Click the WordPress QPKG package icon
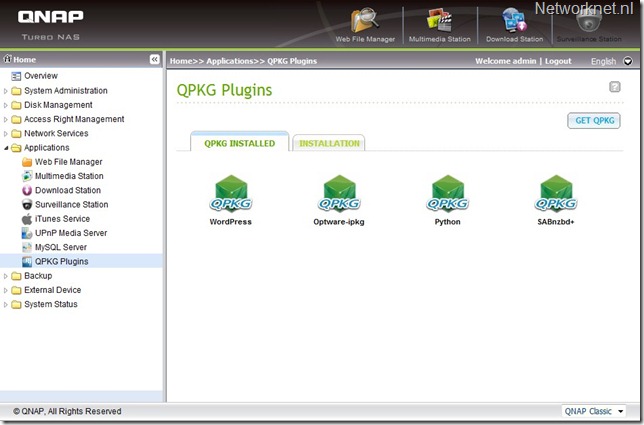 tap(231, 194)
